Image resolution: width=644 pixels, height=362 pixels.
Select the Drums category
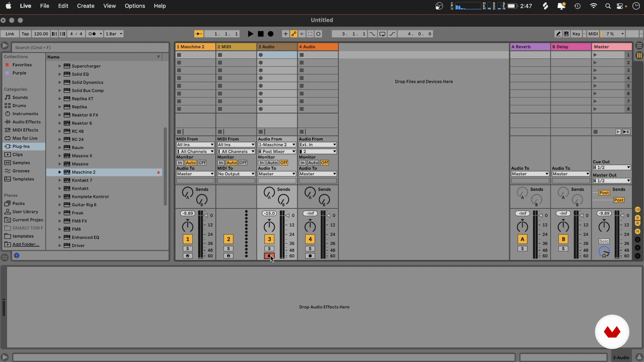[19, 105]
